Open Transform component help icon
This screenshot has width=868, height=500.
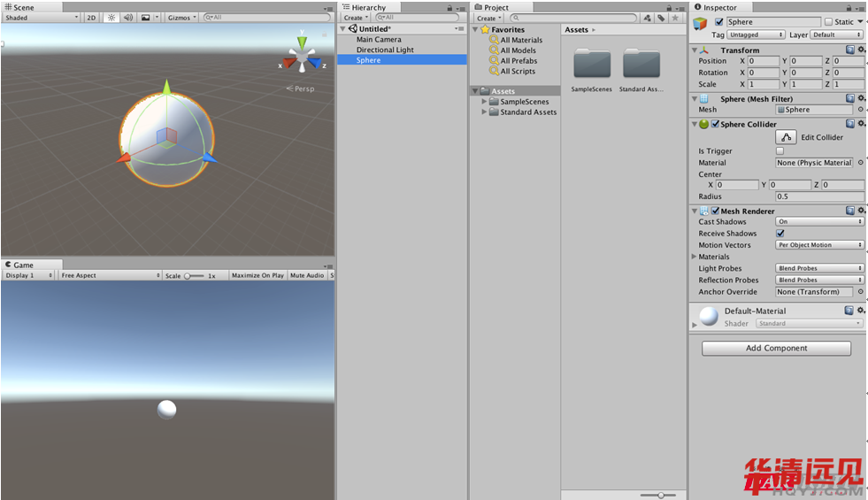click(849, 50)
